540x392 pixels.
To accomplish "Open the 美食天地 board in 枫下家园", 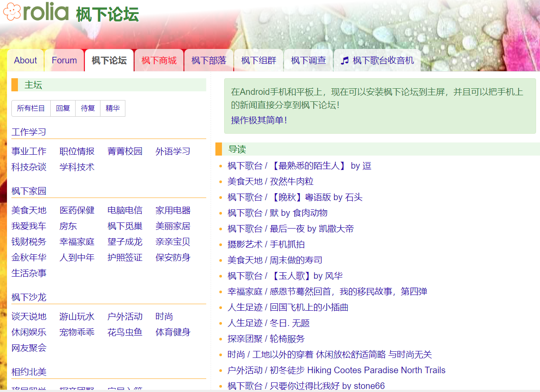I will (29, 210).
